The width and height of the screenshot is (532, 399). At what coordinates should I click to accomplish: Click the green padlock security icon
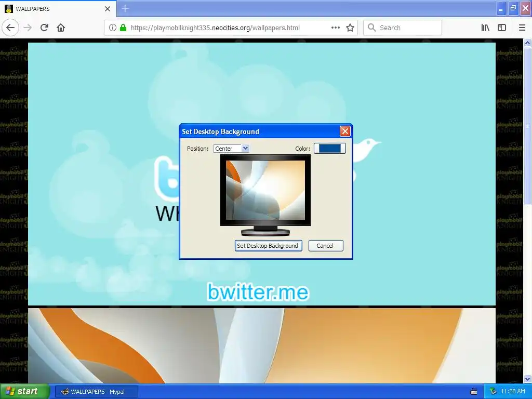click(x=123, y=28)
